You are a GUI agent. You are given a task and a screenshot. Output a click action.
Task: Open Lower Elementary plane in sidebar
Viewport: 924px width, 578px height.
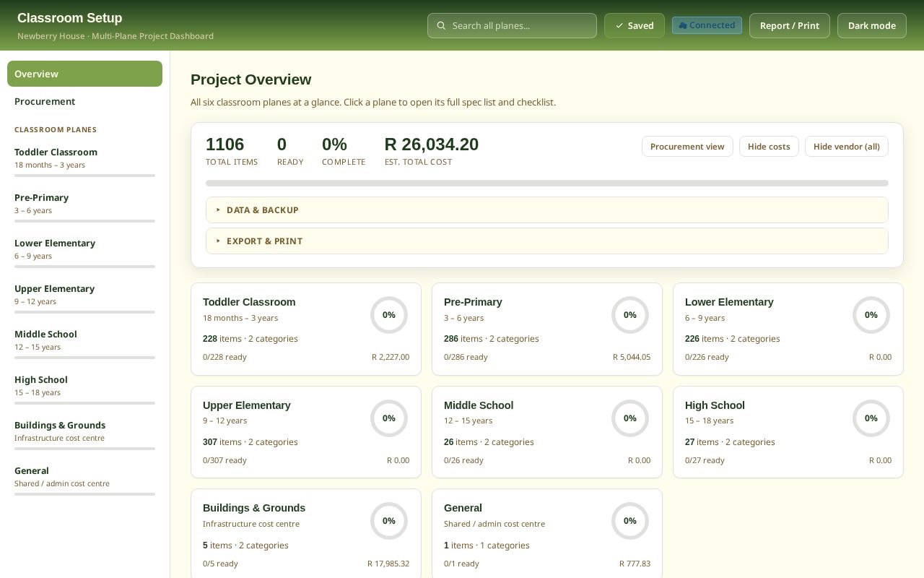pyautogui.click(x=84, y=253)
